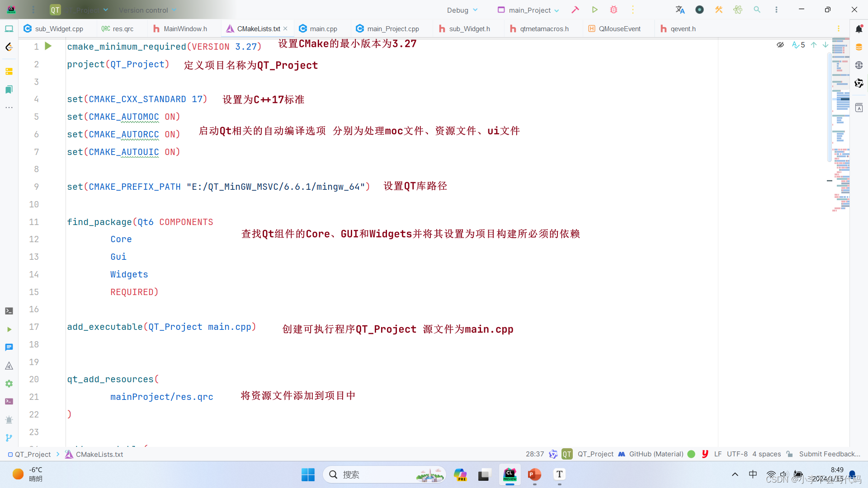The image size is (868, 488).
Task: Click Submit Feedback in status bar
Action: (830, 454)
